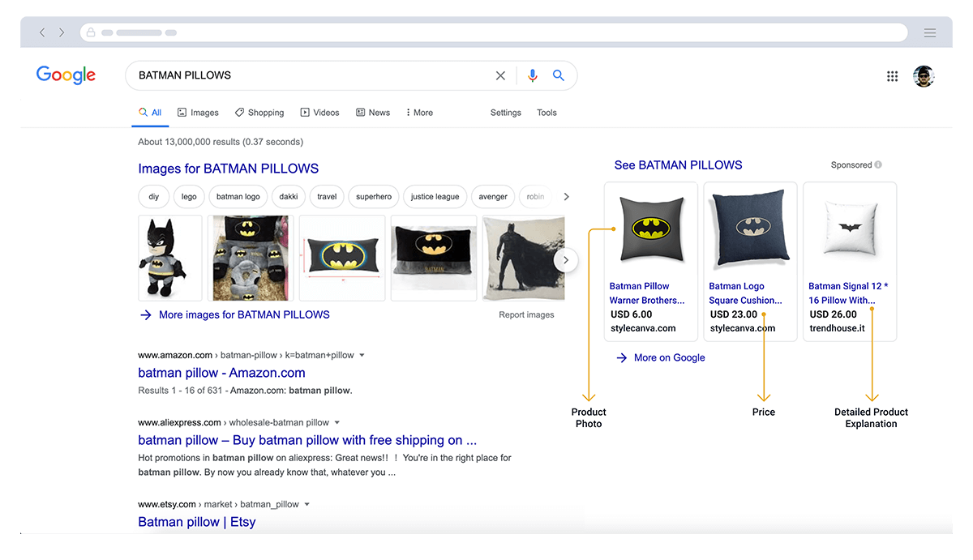
Task: Switch to the Images tab
Action: [198, 113]
